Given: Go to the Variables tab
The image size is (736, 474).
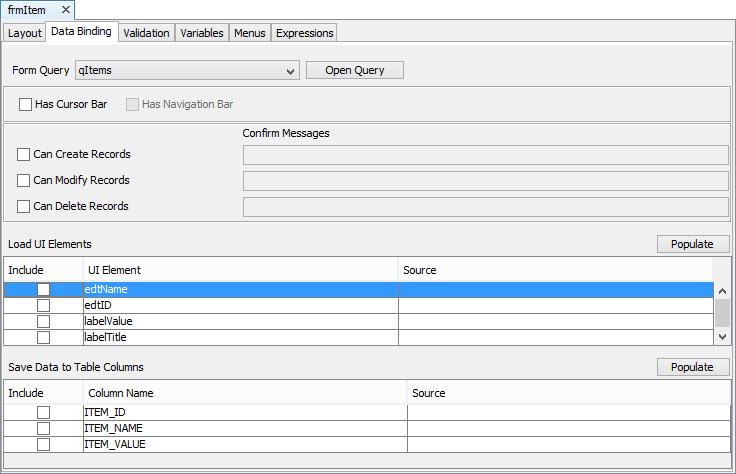Looking at the screenshot, I should (x=201, y=33).
